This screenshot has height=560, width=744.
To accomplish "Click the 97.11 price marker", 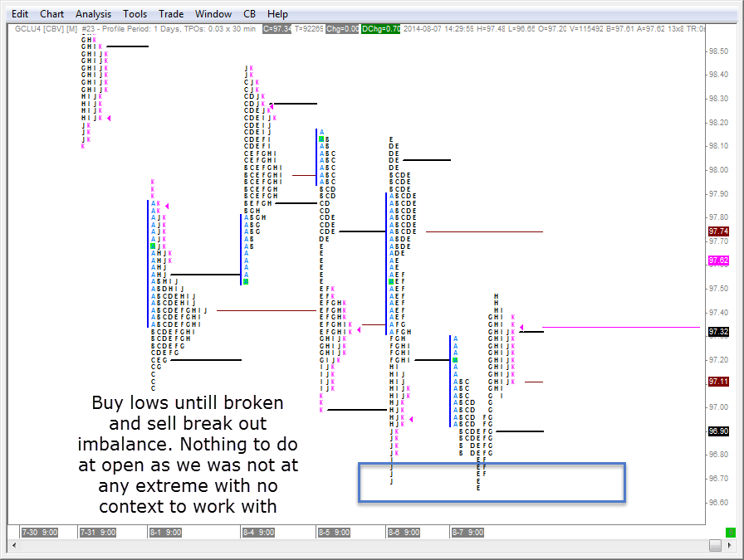I will pyautogui.click(x=718, y=382).
